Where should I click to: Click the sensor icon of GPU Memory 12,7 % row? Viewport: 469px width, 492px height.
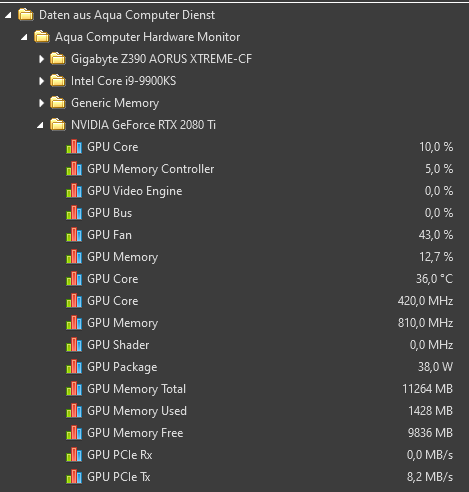[74, 257]
